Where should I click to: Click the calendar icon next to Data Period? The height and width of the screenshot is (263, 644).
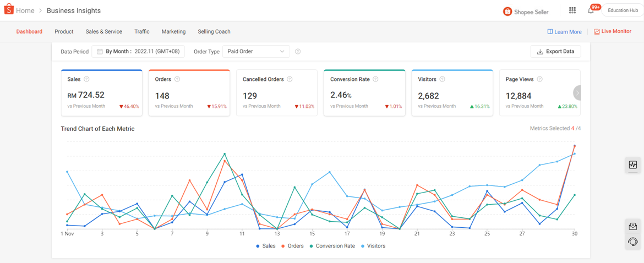100,51
